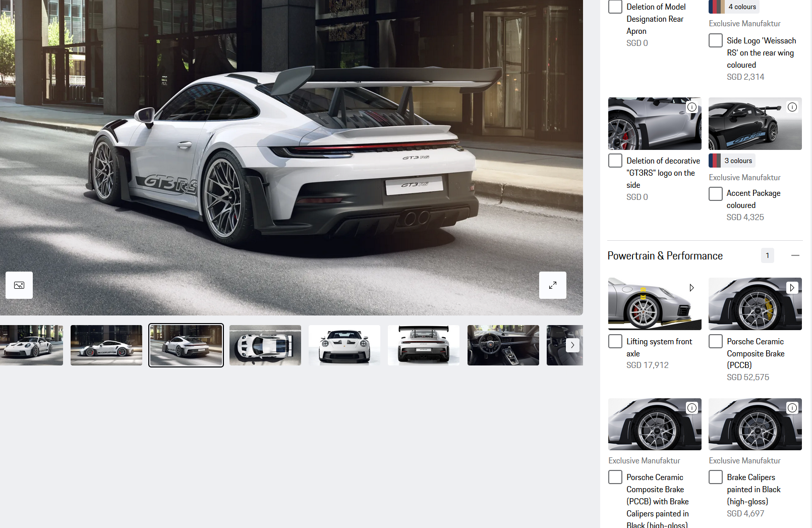
Task: Switch the background scene using the image icon
Action: point(19,285)
